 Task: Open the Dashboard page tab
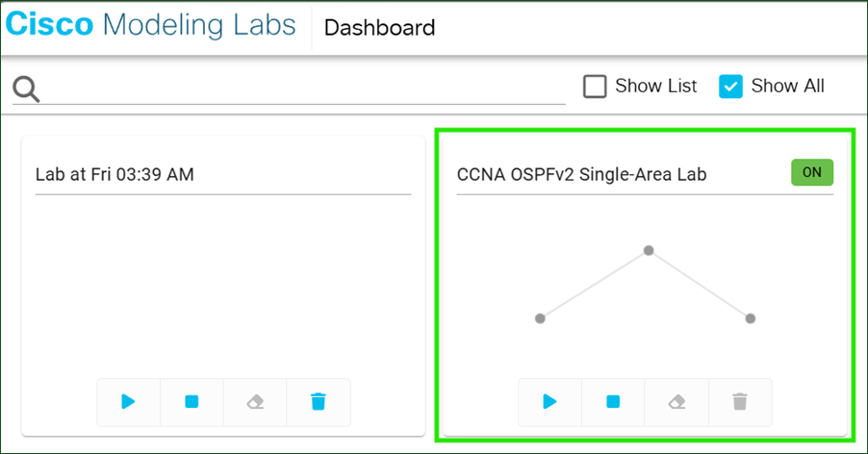coord(379,28)
